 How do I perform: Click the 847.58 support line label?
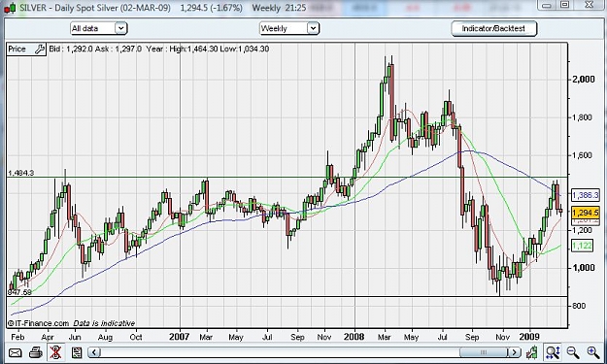point(19,292)
